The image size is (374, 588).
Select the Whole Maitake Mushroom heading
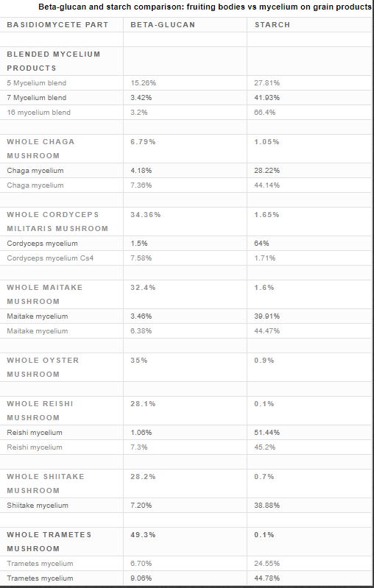(45, 294)
